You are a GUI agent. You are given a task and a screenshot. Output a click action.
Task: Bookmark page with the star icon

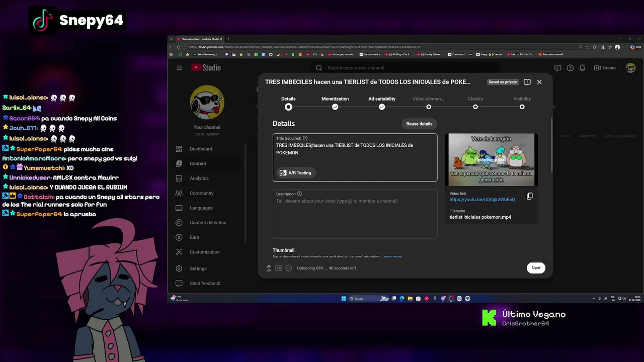[587, 47]
